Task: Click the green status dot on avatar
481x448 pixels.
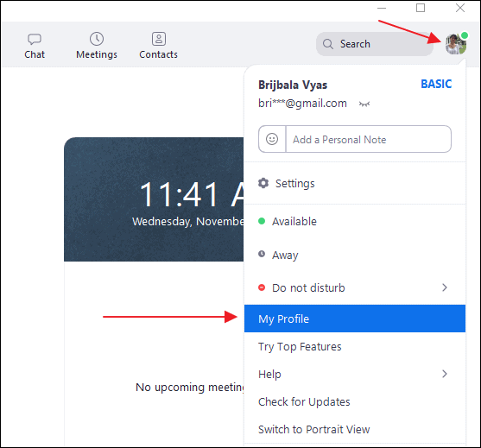Action: 465,35
